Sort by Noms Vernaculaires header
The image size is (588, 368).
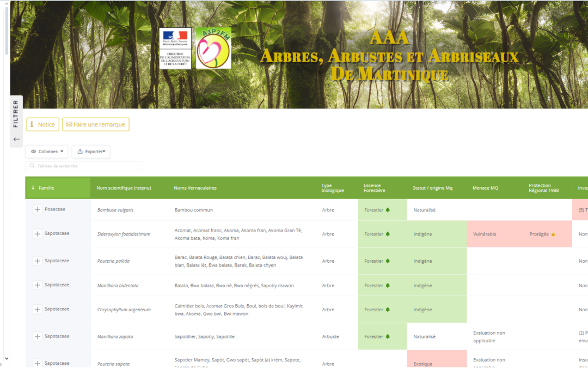tap(195, 188)
